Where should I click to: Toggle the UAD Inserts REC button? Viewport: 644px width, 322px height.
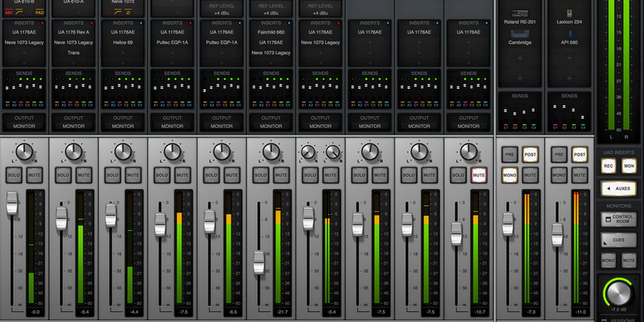pyautogui.click(x=609, y=166)
